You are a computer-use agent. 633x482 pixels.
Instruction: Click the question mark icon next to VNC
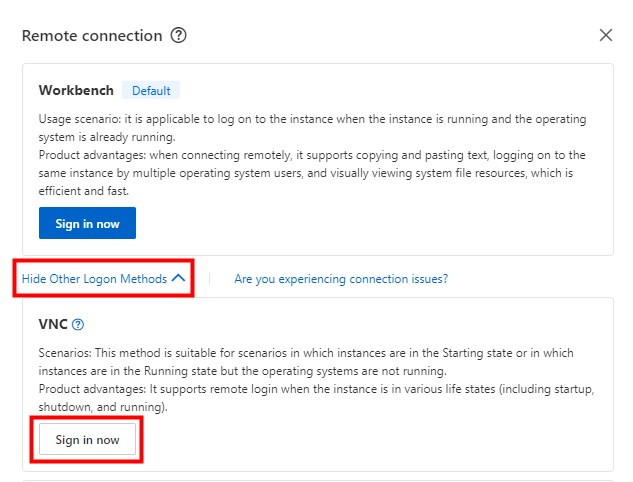tap(78, 325)
